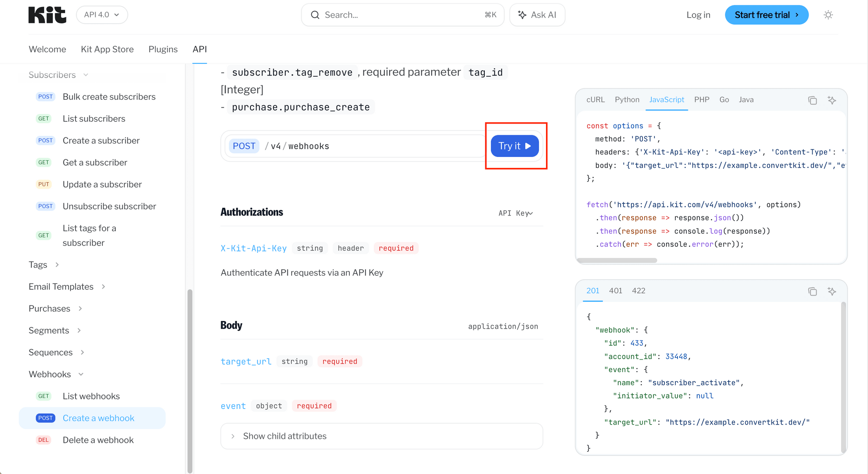
Task: Toggle the light/dark theme sun icon
Action: click(x=828, y=15)
